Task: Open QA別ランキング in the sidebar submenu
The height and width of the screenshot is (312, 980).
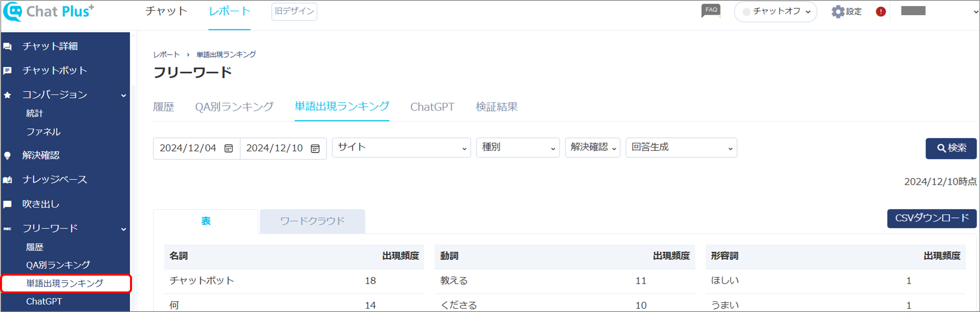Action: (58, 265)
